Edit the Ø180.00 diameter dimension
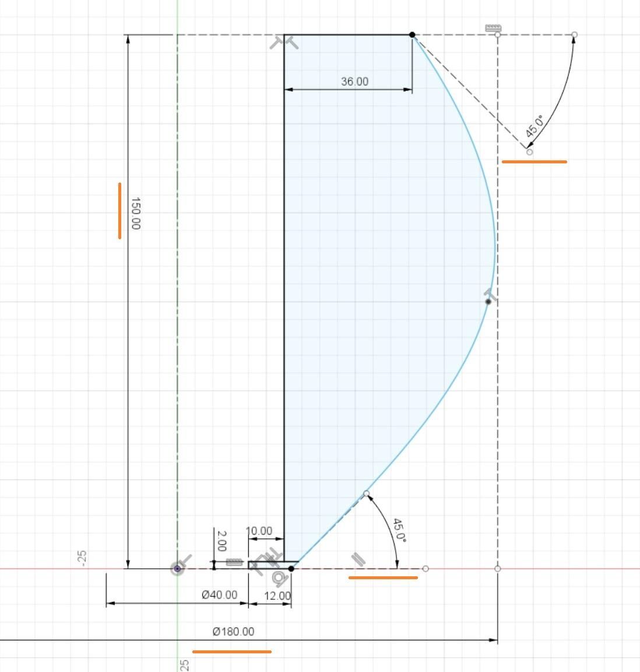This screenshot has height=672, width=640. pos(234,631)
